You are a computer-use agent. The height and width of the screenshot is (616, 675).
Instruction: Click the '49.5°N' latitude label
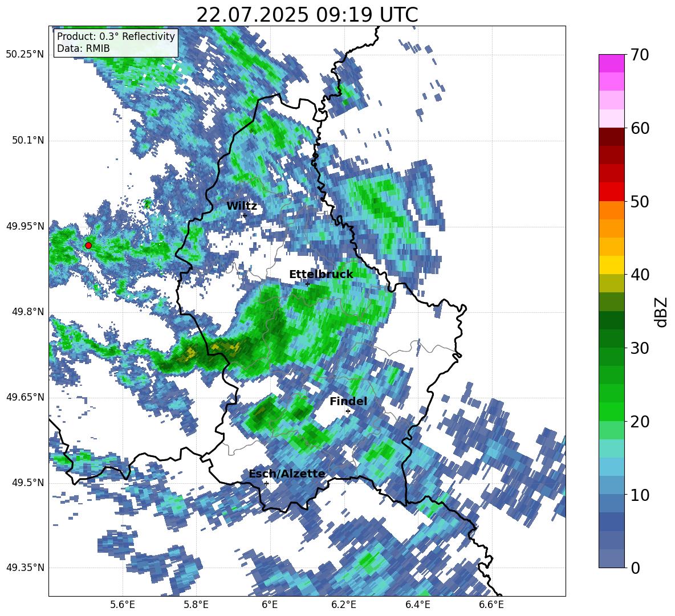click(x=27, y=483)
